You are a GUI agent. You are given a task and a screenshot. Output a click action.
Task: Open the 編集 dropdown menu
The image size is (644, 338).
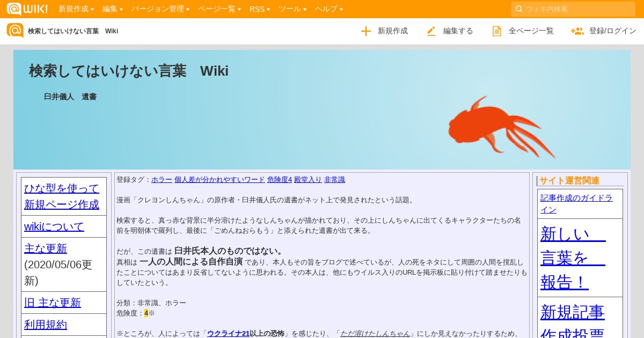pyautogui.click(x=113, y=9)
